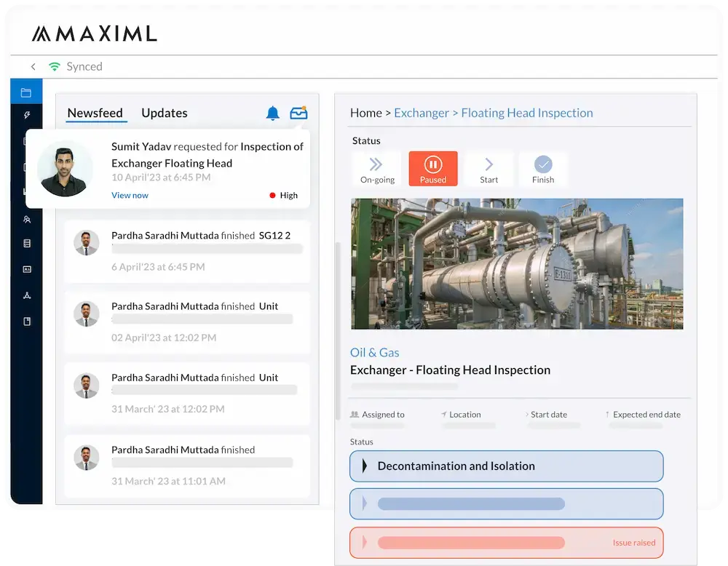Go back using the left chevron arrow
Screen dimensions: 728x566
coord(33,66)
